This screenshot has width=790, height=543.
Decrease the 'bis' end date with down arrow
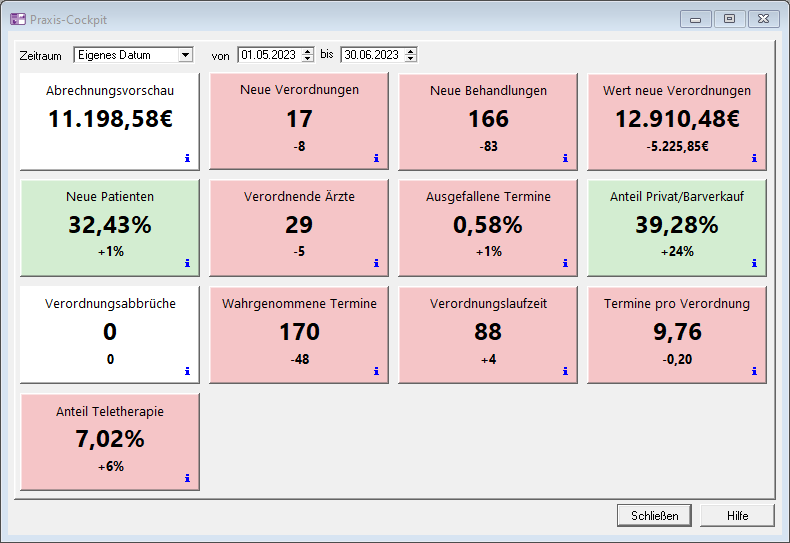pos(410,59)
